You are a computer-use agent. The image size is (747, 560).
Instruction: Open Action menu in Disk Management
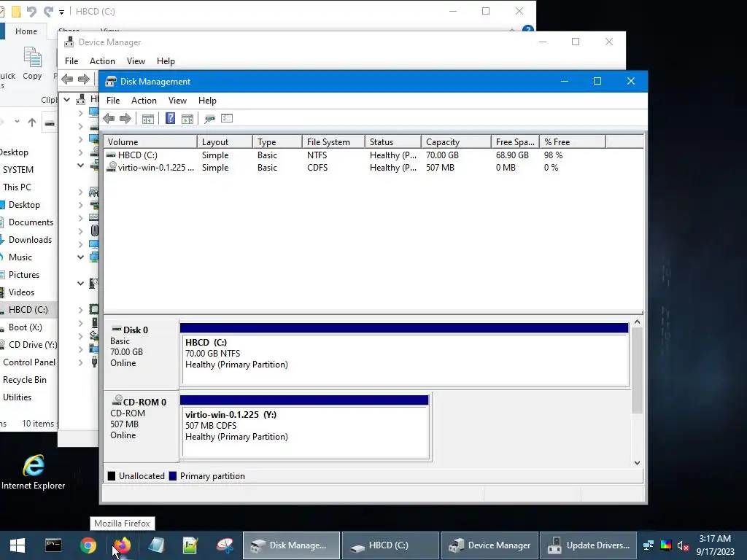pos(144,101)
